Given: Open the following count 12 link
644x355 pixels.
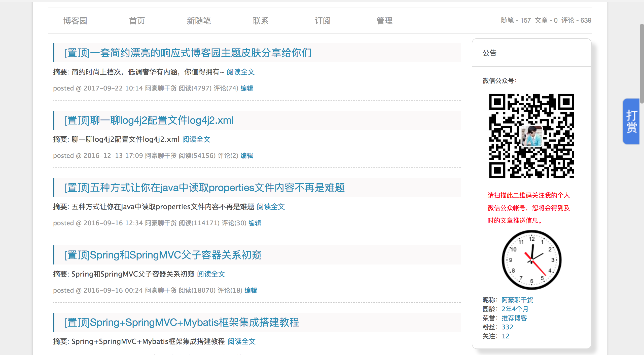Looking at the screenshot, I should tap(505, 336).
